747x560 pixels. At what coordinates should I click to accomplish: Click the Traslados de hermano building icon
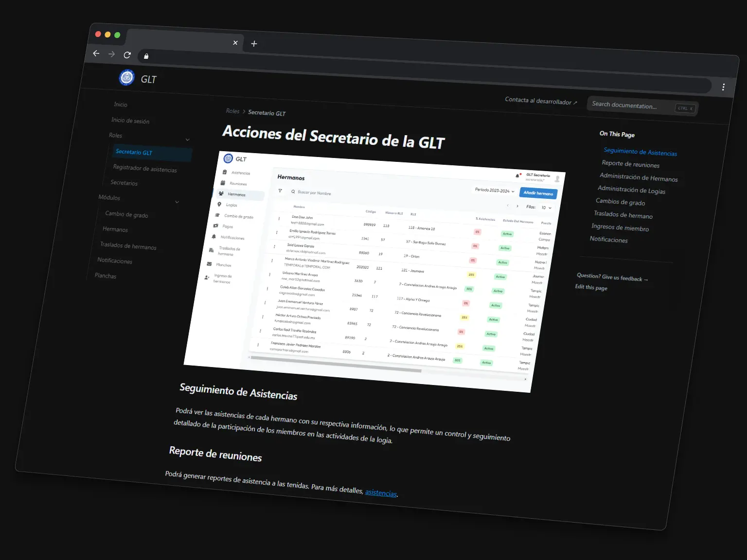click(212, 250)
